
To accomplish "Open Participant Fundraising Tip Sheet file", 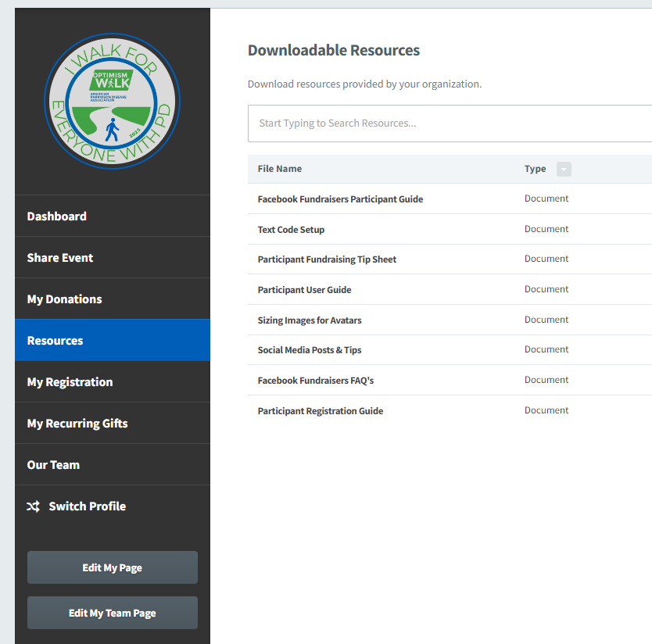I will 327,259.
